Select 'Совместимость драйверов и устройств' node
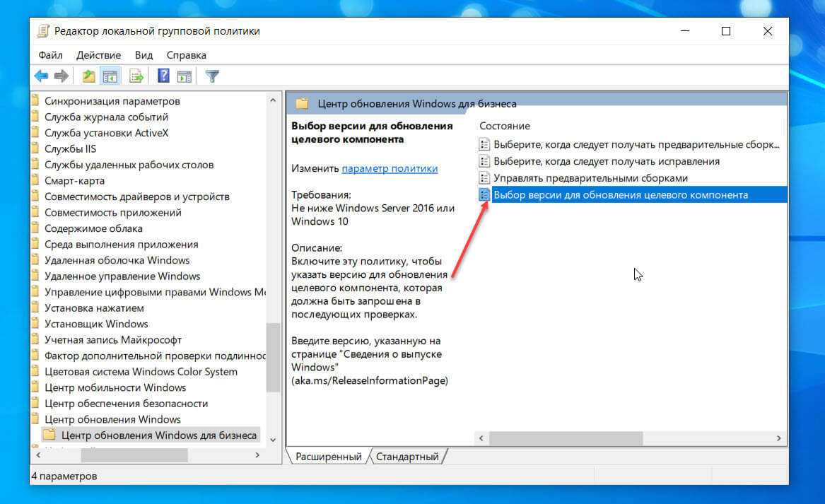The image size is (825, 504). tap(137, 197)
